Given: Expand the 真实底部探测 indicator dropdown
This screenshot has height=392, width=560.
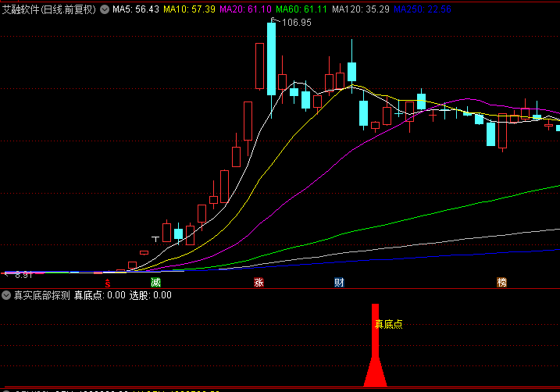Looking at the screenshot, I should [x=6, y=295].
